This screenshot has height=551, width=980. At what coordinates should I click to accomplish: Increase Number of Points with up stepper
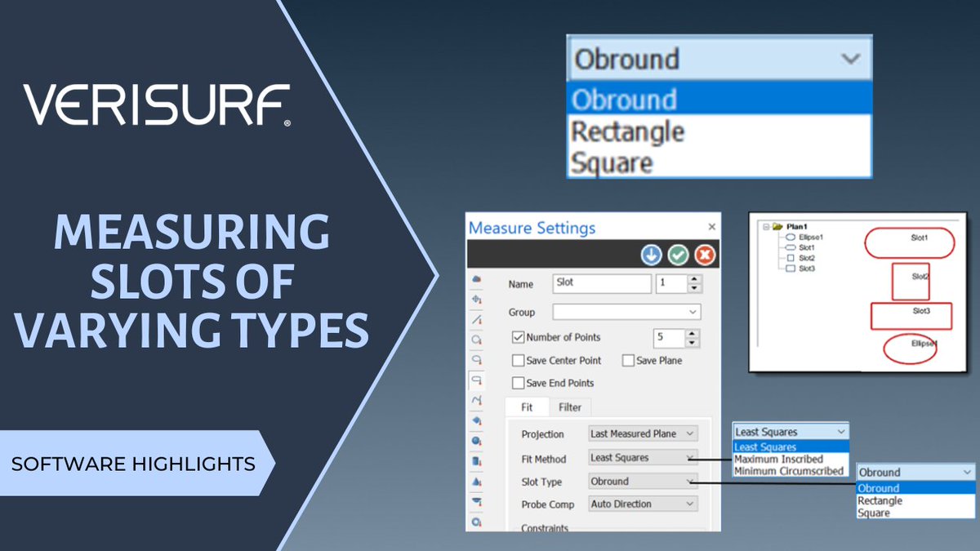693,334
